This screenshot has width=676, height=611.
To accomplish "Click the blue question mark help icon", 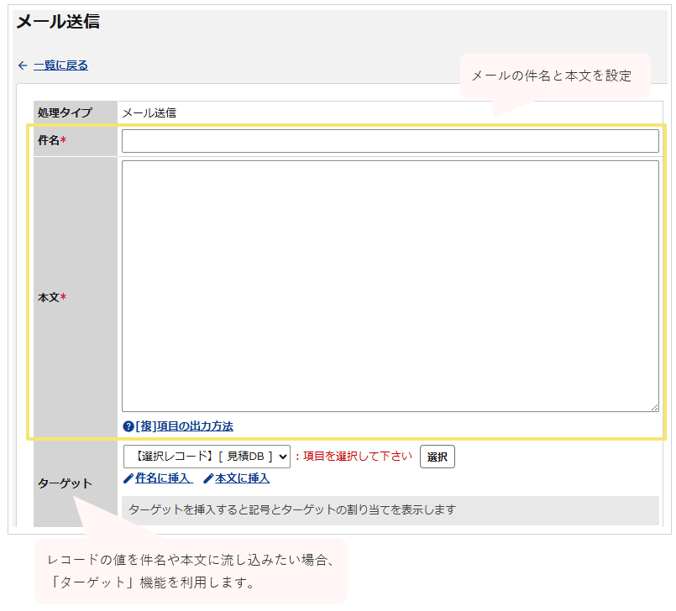I will coord(128,426).
